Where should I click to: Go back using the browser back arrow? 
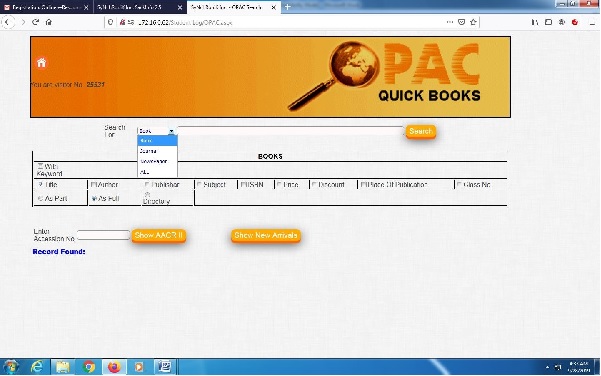[8, 22]
